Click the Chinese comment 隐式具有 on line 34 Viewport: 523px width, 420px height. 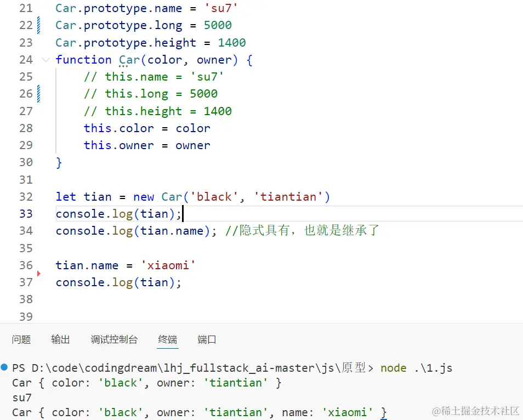pos(264,230)
